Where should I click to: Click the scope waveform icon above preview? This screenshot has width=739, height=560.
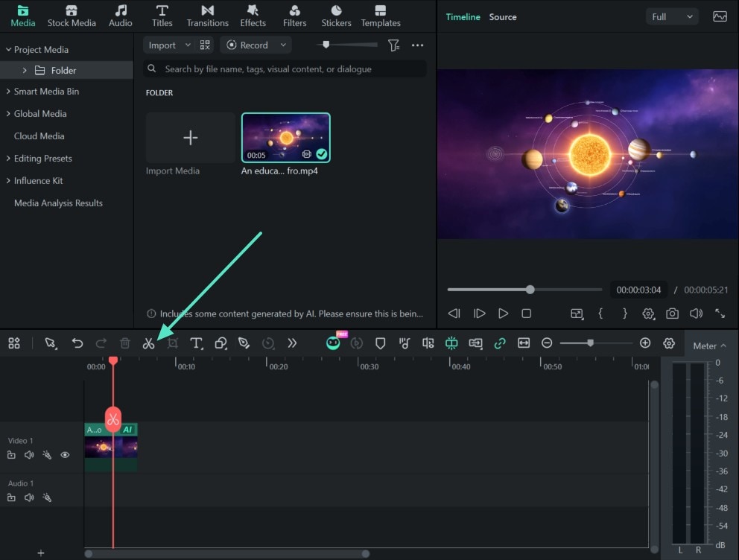(720, 17)
